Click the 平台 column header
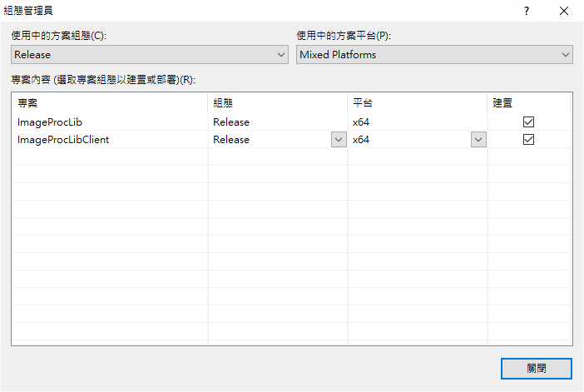Screen dimensions: 584x392 click(418, 103)
